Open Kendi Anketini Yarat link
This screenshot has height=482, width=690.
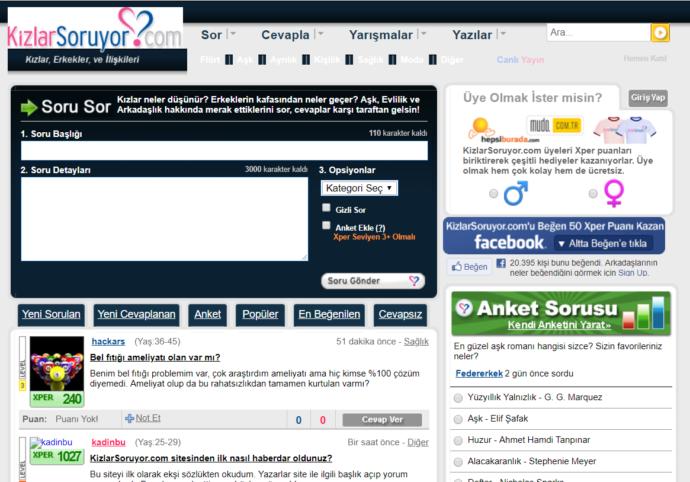[559, 325]
